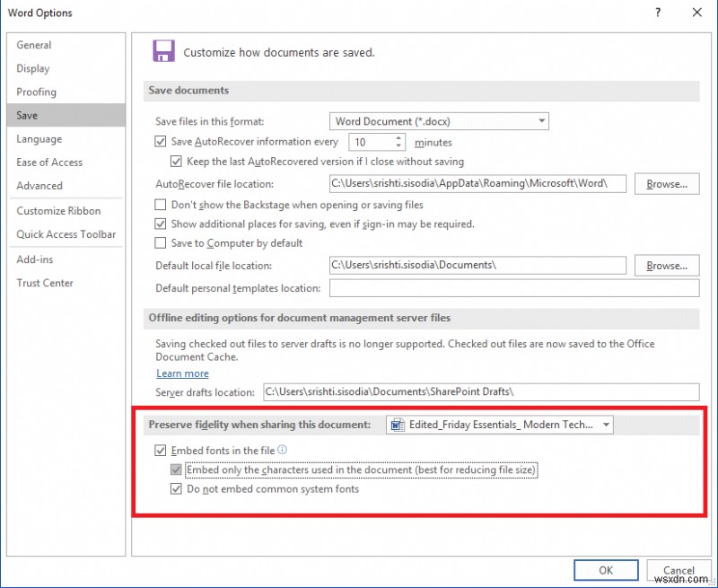Uncheck Do not embed common system fonts
This screenshot has width=718, height=588.
coord(176,488)
